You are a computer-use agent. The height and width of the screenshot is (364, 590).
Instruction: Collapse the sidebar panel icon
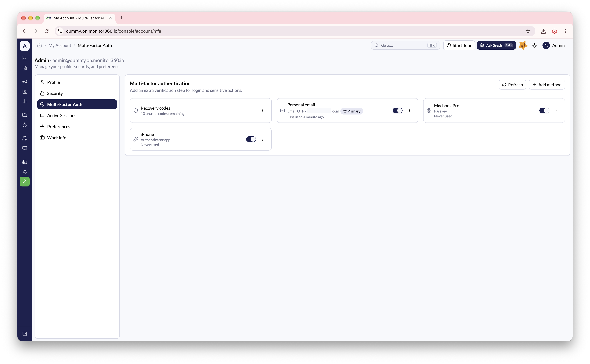25,334
